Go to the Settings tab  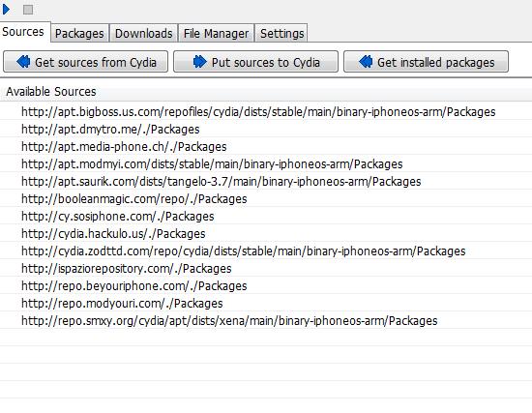click(281, 33)
